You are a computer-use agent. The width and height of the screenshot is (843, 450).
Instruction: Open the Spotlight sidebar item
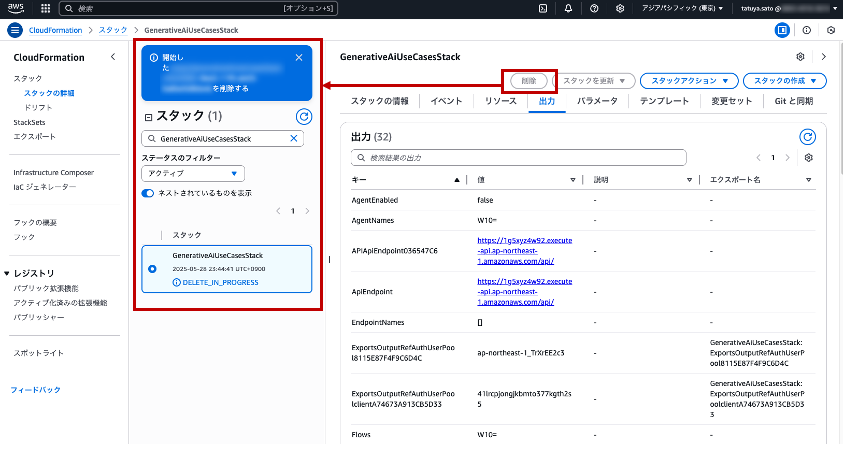(x=39, y=353)
